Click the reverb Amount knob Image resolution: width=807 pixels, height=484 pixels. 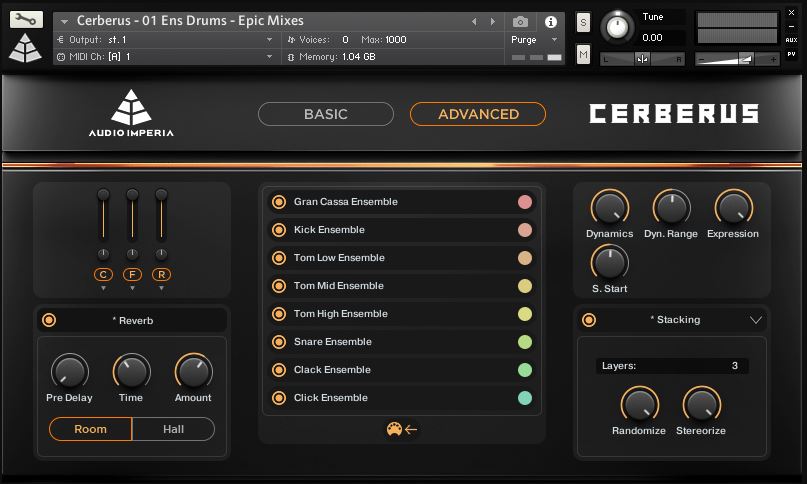pos(194,372)
